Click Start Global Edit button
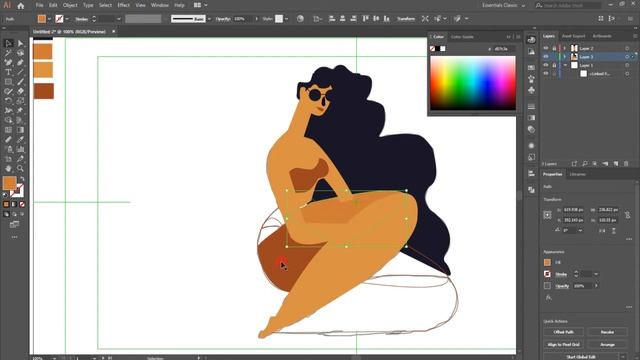This screenshot has height=360, width=640. pyautogui.click(x=581, y=357)
